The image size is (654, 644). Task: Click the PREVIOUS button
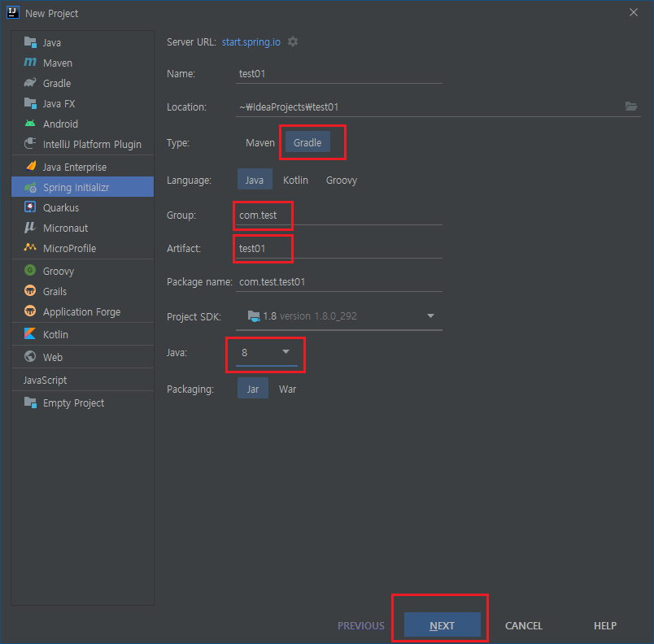pos(361,625)
